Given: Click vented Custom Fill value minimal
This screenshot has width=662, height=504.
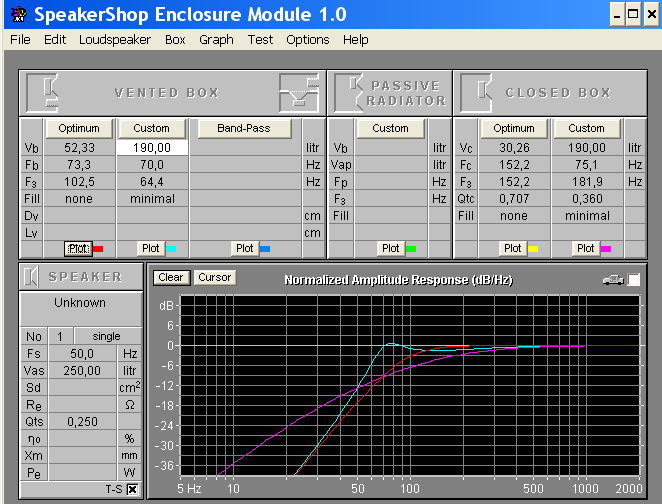Looking at the screenshot, I should (x=152, y=198).
